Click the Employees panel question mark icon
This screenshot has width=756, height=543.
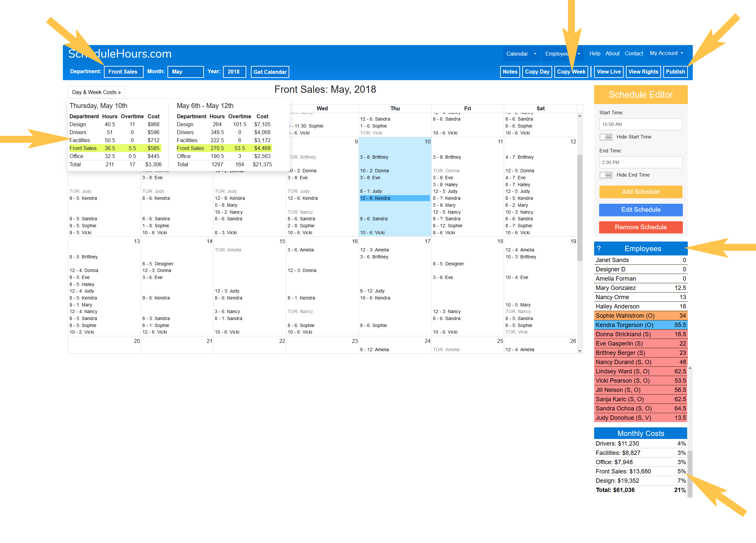(599, 248)
